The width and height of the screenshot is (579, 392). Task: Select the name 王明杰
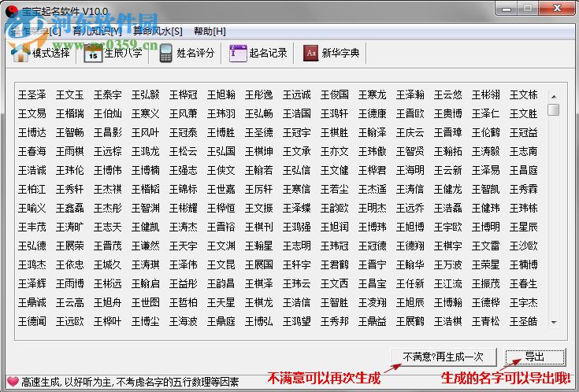tap(372, 208)
